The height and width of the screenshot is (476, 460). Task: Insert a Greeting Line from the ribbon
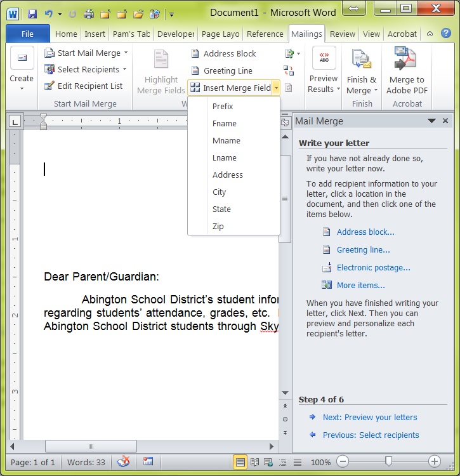pos(221,71)
